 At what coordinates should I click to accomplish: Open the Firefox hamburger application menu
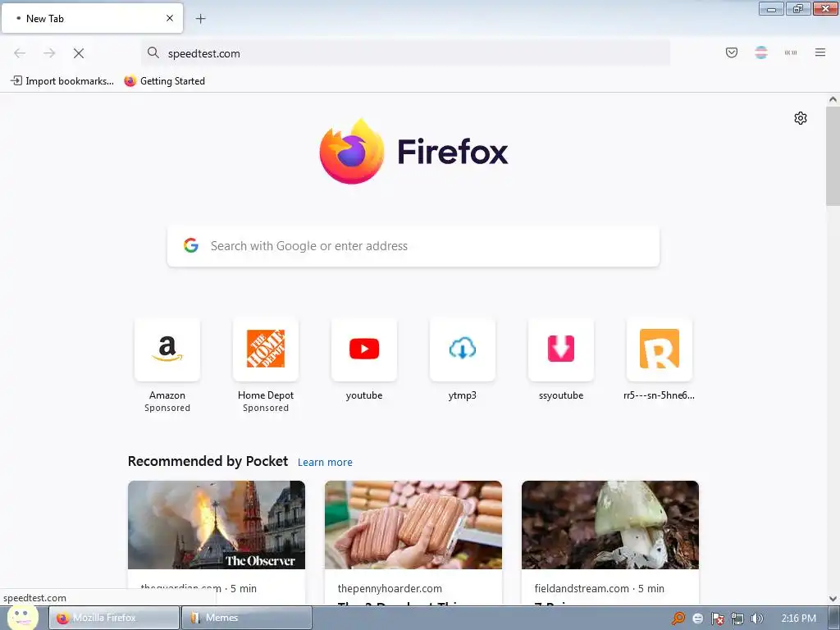point(819,52)
